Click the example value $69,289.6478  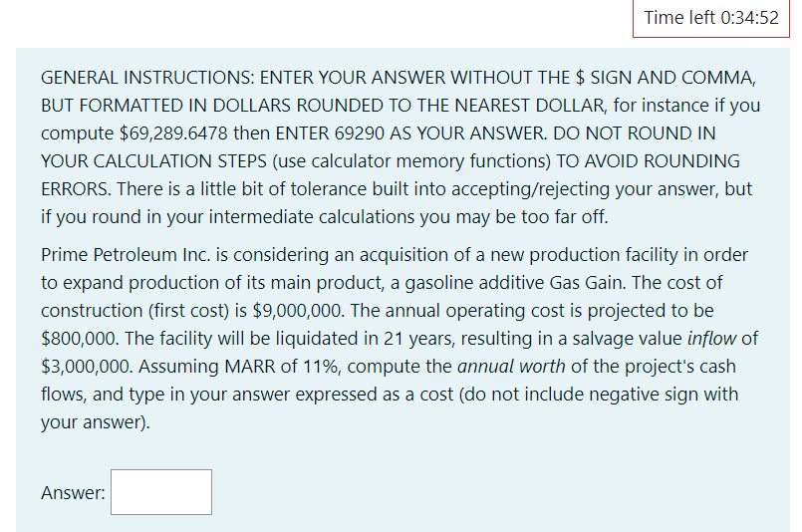pos(173,133)
